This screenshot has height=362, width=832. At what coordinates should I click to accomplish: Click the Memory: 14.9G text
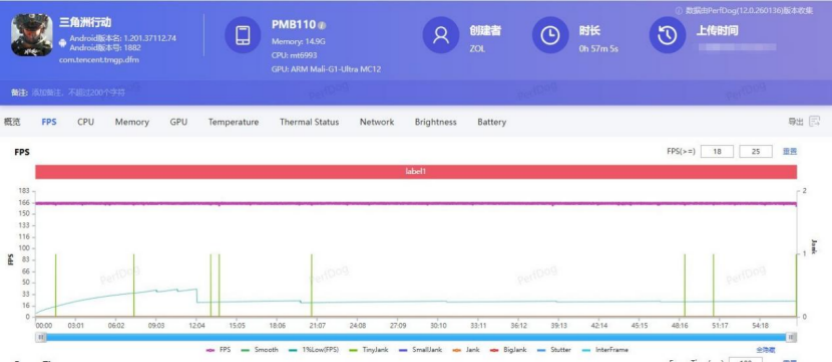[298, 41]
